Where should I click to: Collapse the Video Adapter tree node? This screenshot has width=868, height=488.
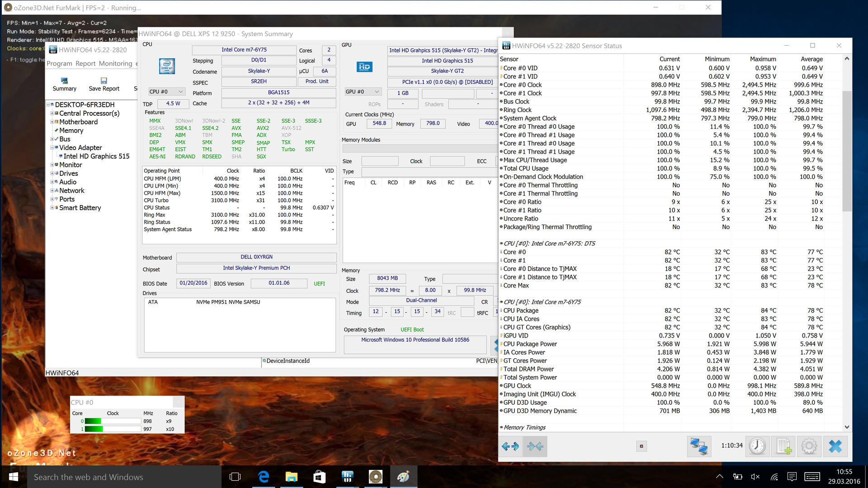click(52, 148)
